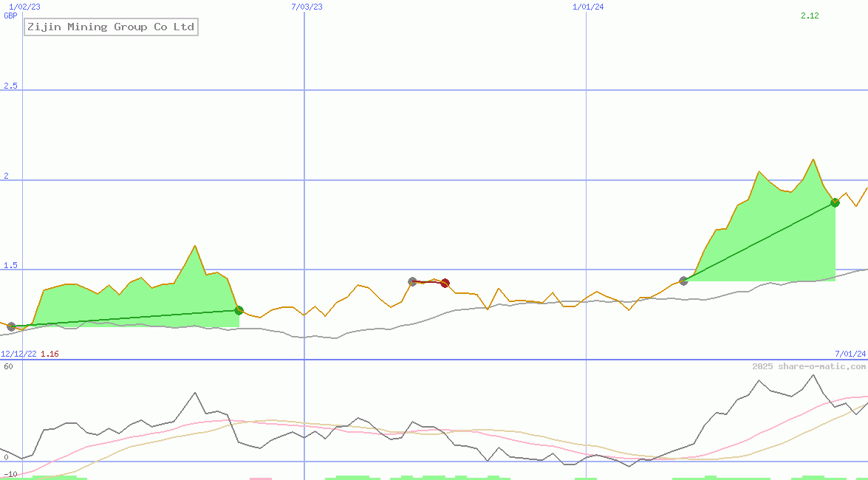The width and height of the screenshot is (868, 480).
Task: Select the green marker ending the first trendline
Action: tap(239, 310)
